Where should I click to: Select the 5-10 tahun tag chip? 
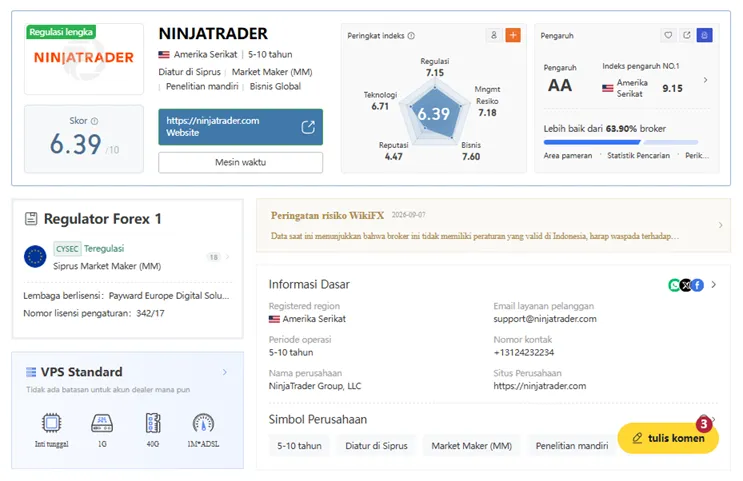pyautogui.click(x=299, y=445)
